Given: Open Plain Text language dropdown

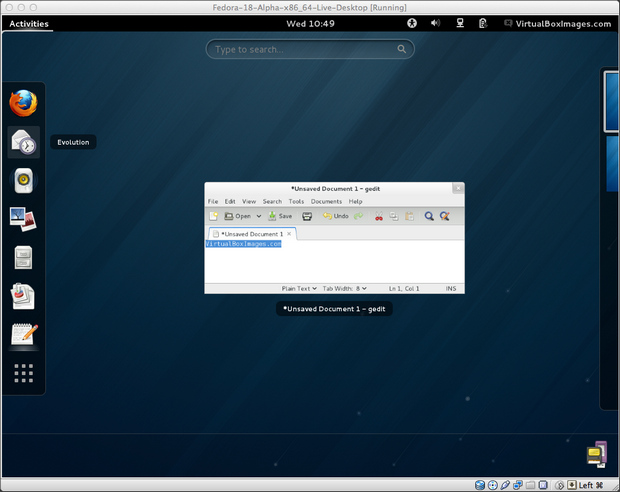Looking at the screenshot, I should coord(299,288).
